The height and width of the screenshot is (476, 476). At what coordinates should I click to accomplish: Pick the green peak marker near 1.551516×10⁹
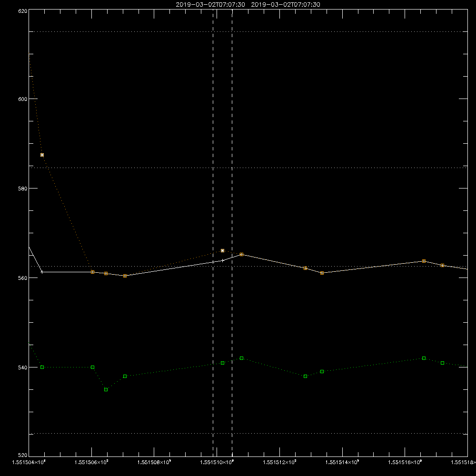424,358
